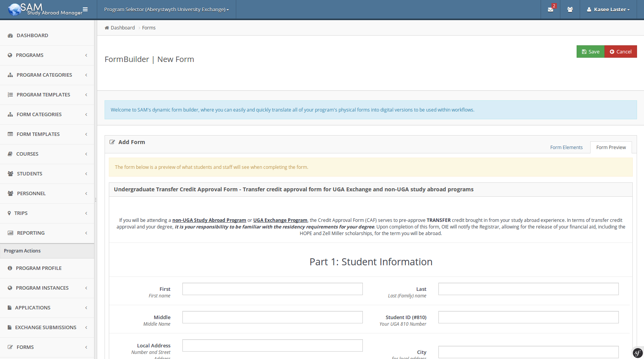Click the Form Categories sitemap icon

tap(10, 115)
